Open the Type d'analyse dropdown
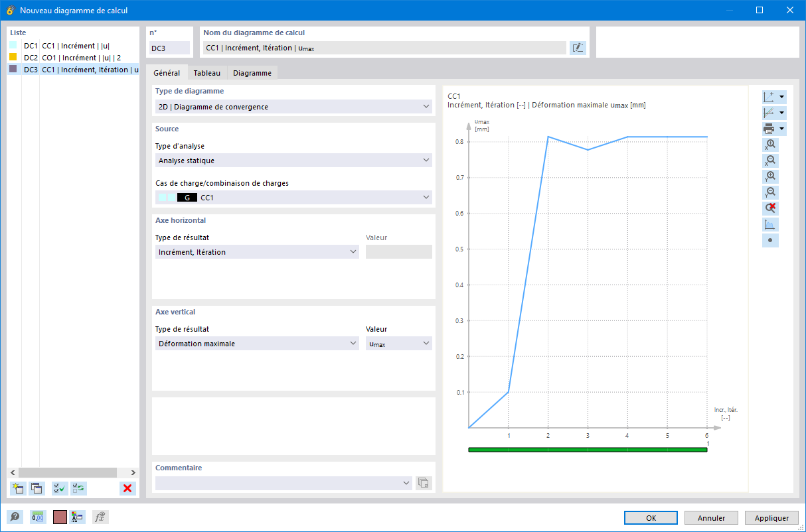This screenshot has width=806, height=532. (x=293, y=160)
